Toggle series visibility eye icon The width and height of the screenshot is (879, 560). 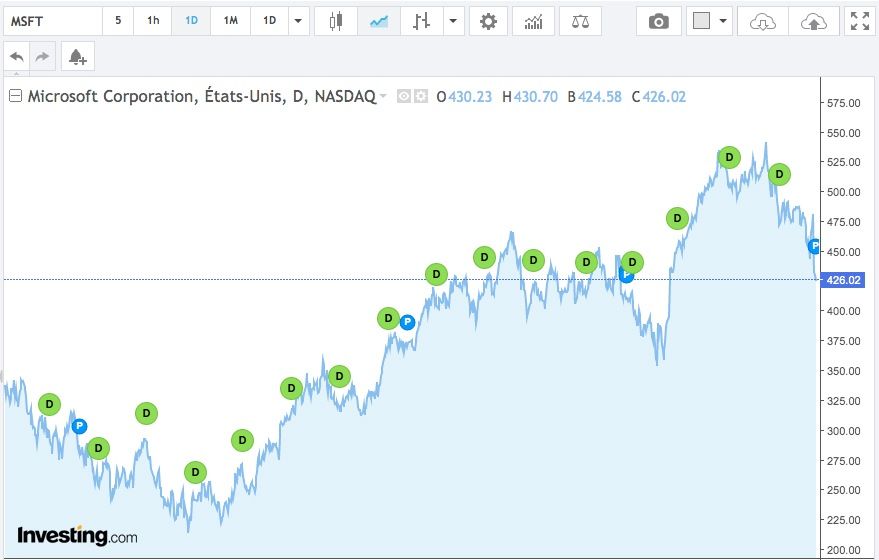click(404, 96)
